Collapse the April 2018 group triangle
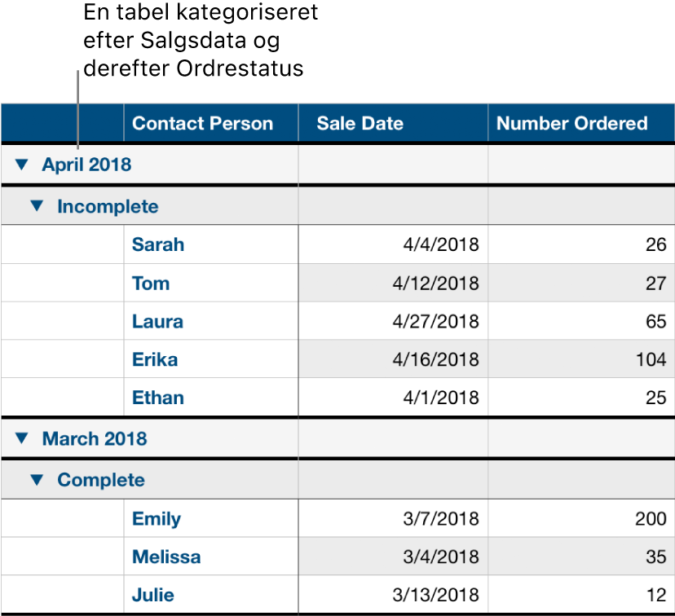 pos(20,165)
